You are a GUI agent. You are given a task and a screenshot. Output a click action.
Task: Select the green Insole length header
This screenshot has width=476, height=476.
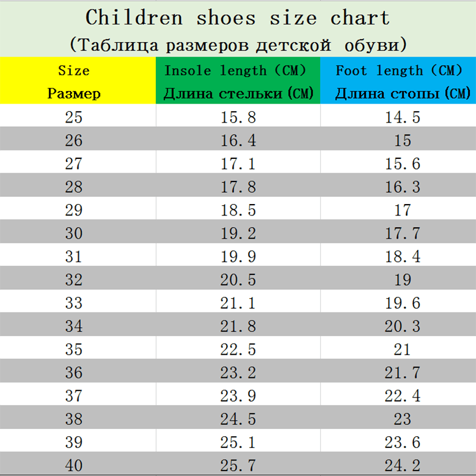pos(238,81)
